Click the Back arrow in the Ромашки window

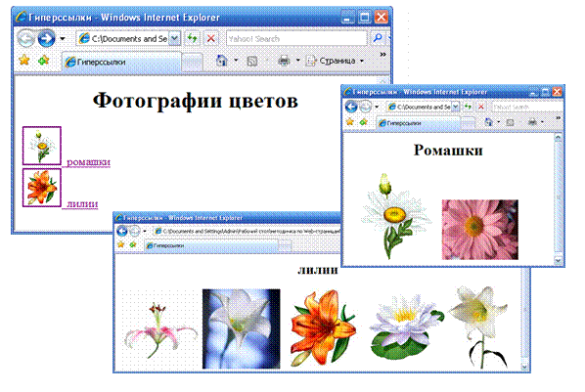point(351,107)
